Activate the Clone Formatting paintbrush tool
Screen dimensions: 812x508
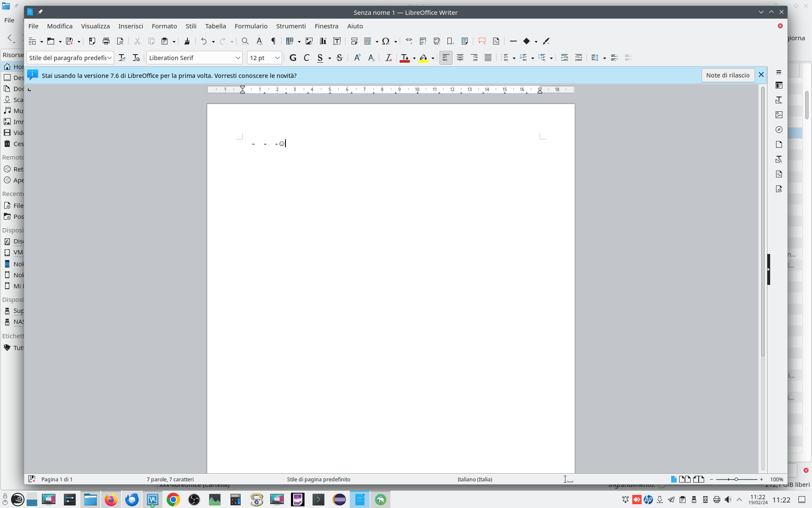coord(187,41)
